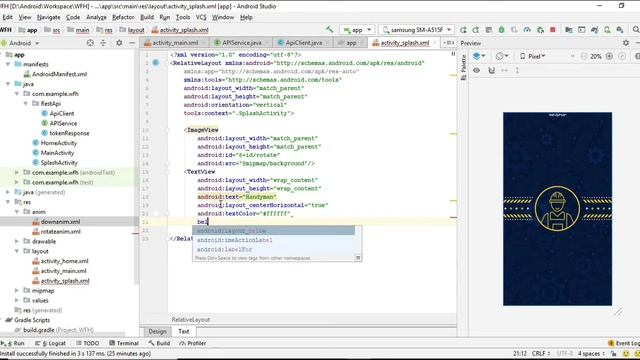Open the Pixel device dropdown in Preview
640x360 pixels.
(533, 56)
